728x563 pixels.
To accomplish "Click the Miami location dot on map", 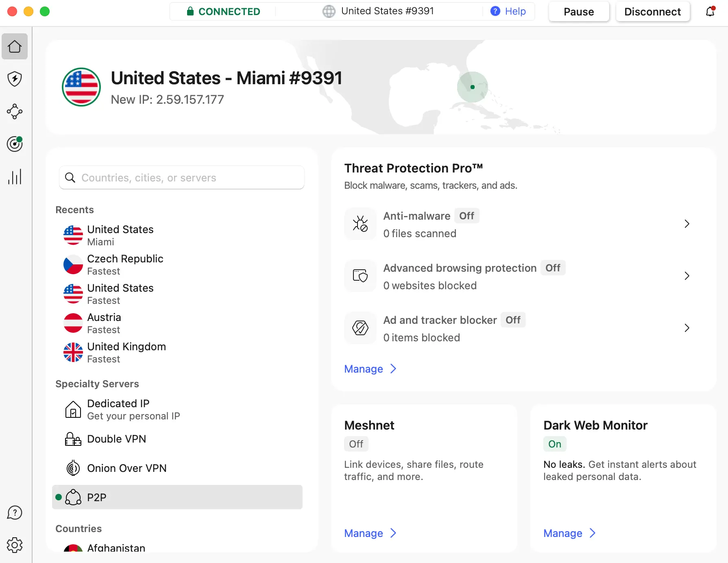I will point(473,87).
